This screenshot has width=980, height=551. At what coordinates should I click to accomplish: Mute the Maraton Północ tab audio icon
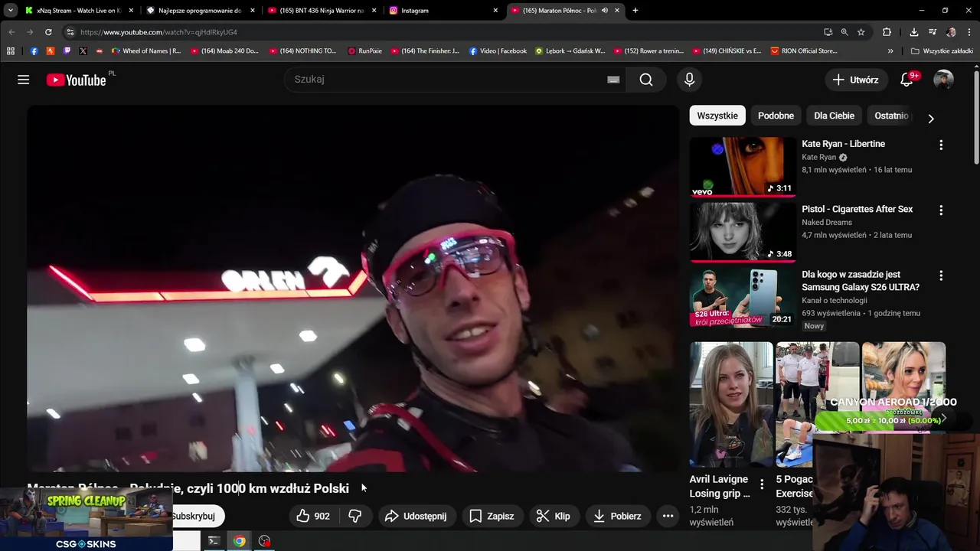coord(605,11)
